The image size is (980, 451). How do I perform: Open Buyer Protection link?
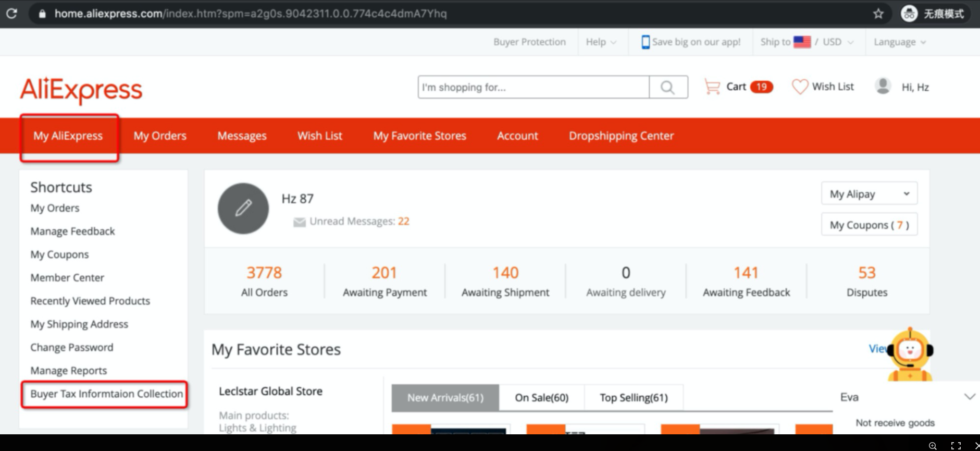coord(529,42)
